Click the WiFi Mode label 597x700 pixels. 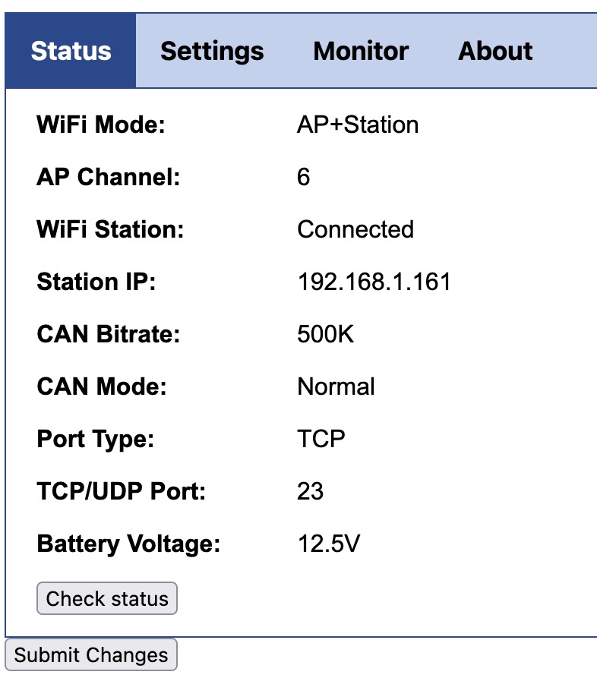click(101, 125)
